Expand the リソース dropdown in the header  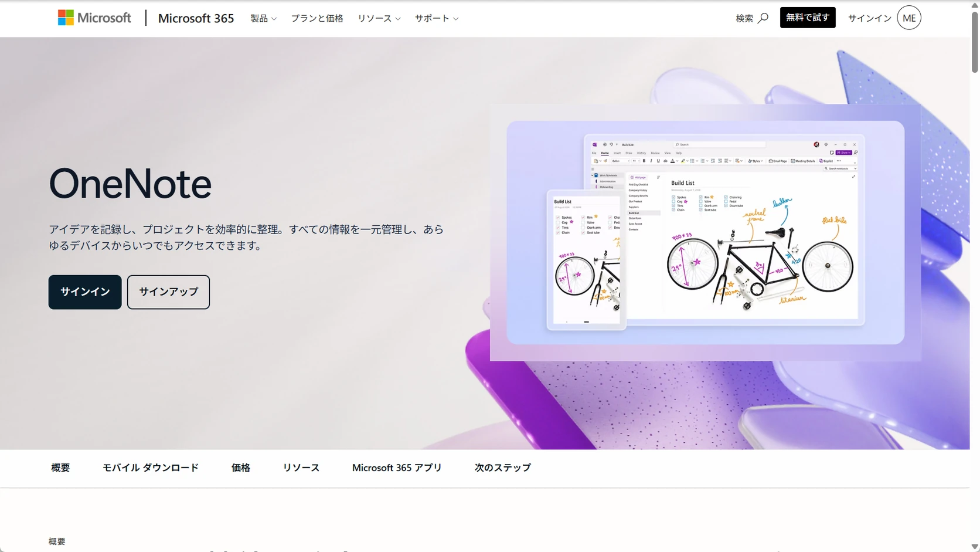(379, 18)
